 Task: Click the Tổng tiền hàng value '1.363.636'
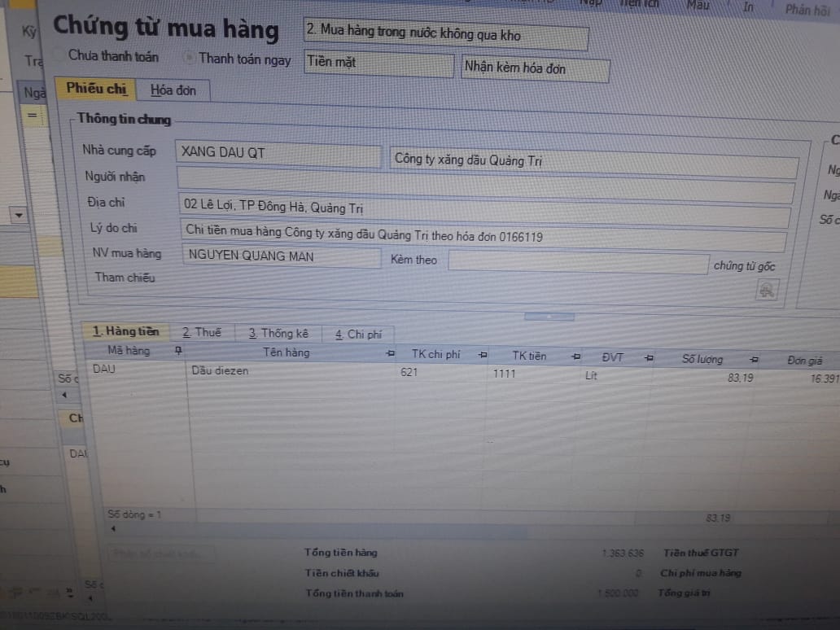(x=623, y=553)
